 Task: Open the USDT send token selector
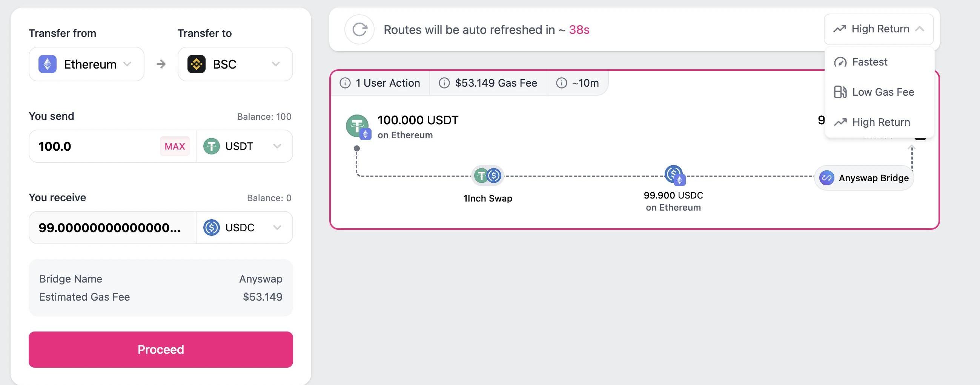click(244, 146)
